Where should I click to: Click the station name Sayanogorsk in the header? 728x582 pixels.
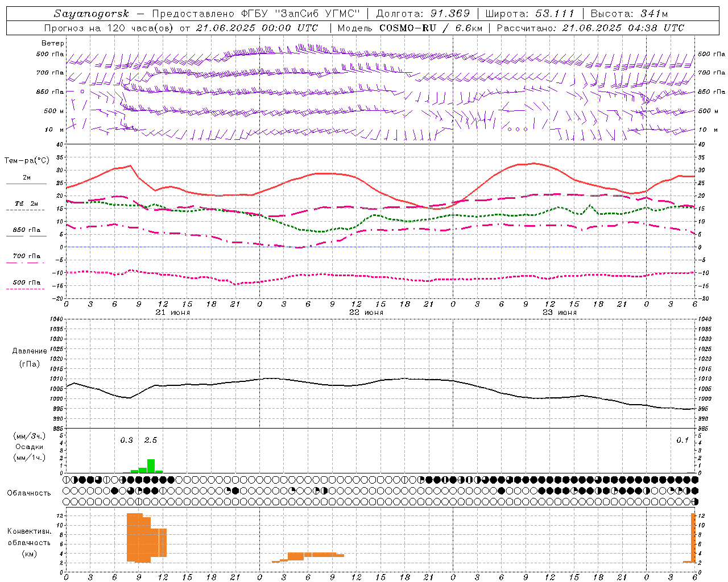tap(92, 14)
